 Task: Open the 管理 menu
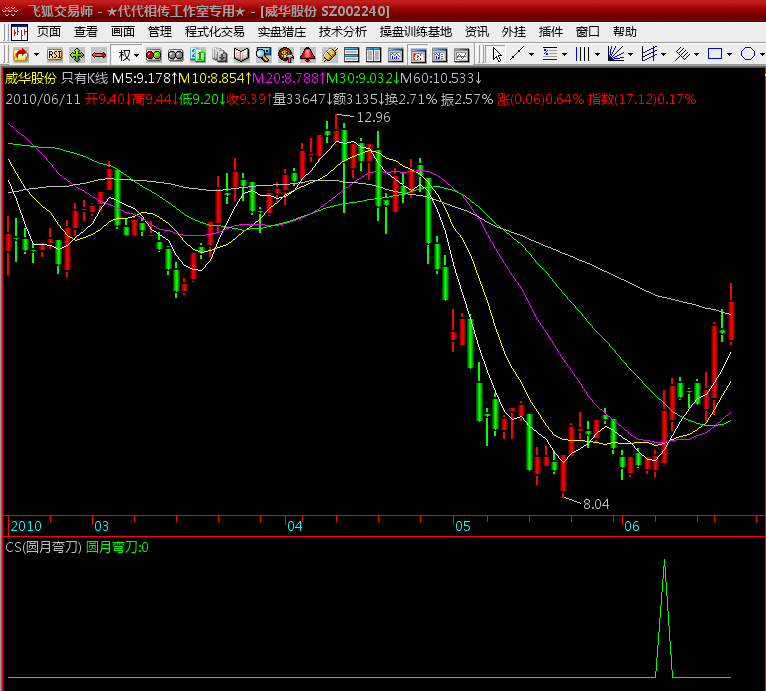click(x=160, y=32)
